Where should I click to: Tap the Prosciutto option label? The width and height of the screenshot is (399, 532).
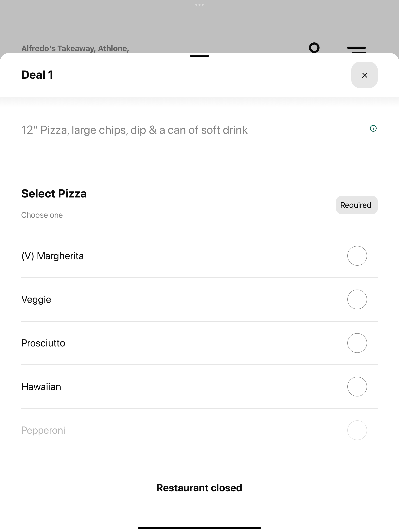(43, 343)
